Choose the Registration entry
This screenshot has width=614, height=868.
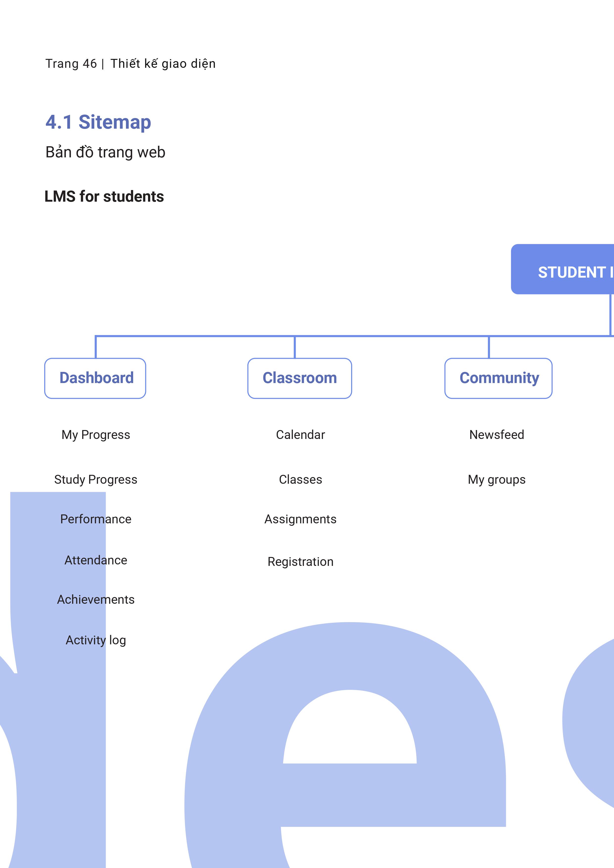(300, 562)
